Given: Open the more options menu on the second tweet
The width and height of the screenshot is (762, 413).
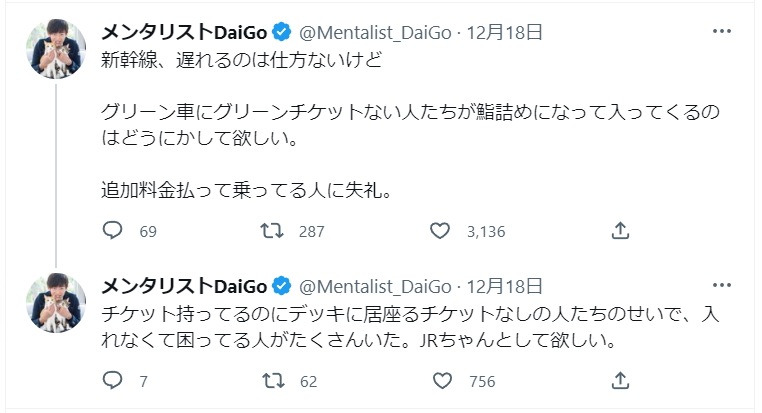Looking at the screenshot, I should (722, 284).
